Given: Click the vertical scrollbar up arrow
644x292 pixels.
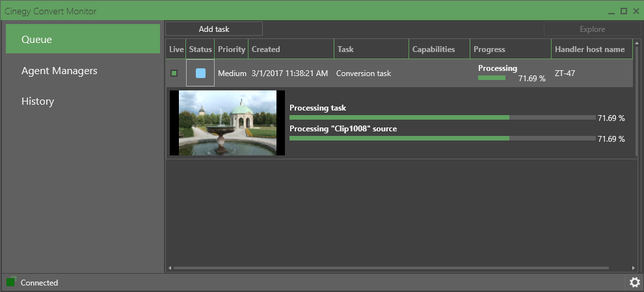Looking at the screenshot, I should [x=637, y=43].
